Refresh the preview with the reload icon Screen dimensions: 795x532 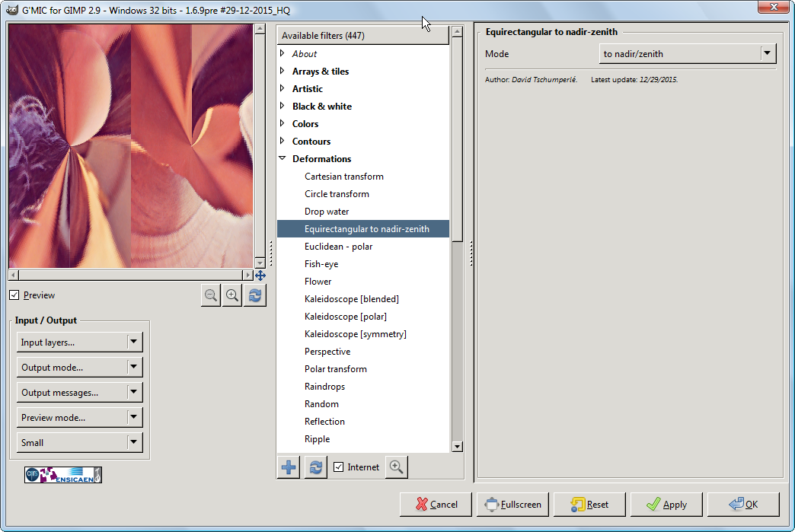[x=254, y=295]
